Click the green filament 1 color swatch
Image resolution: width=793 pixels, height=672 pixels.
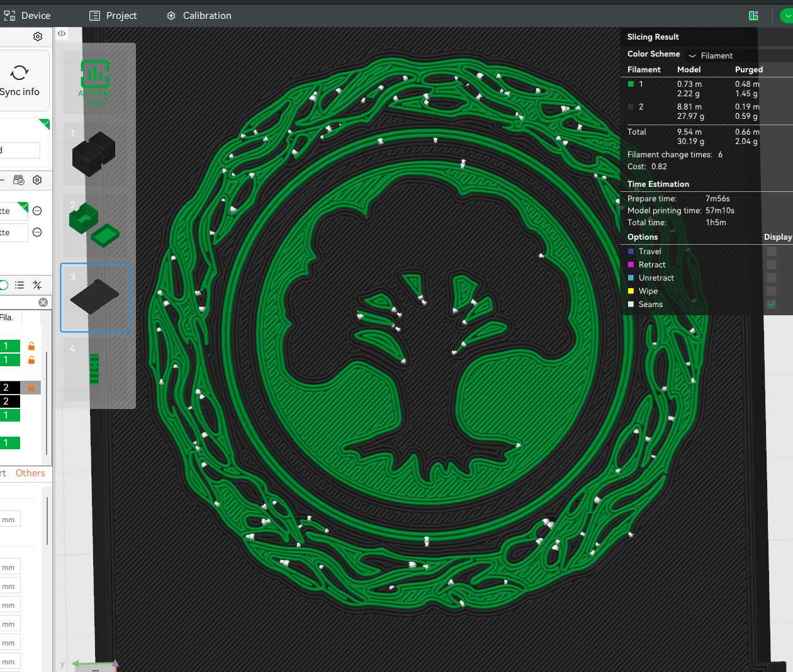(631, 84)
